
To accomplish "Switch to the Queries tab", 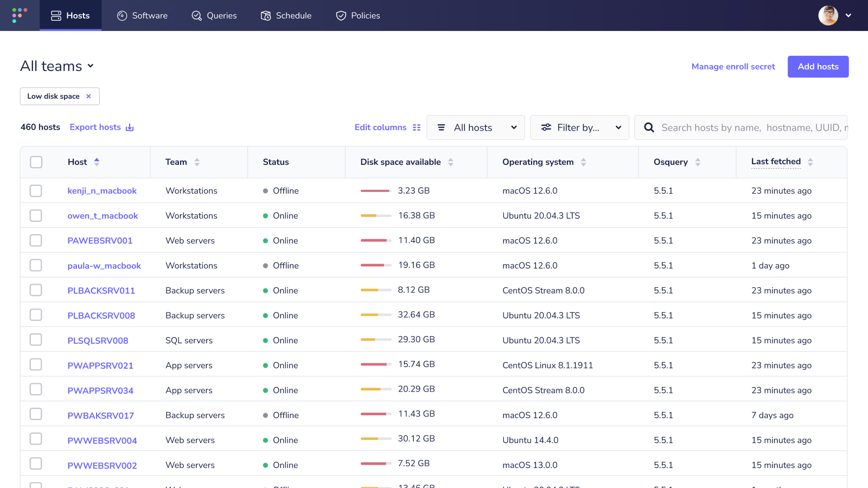I will [214, 16].
